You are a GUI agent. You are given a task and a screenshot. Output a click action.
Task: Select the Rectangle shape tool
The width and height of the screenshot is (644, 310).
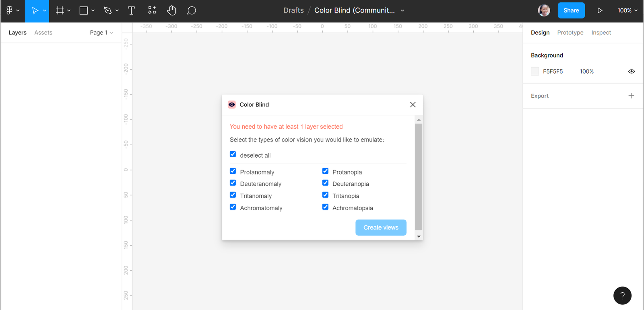(x=84, y=10)
